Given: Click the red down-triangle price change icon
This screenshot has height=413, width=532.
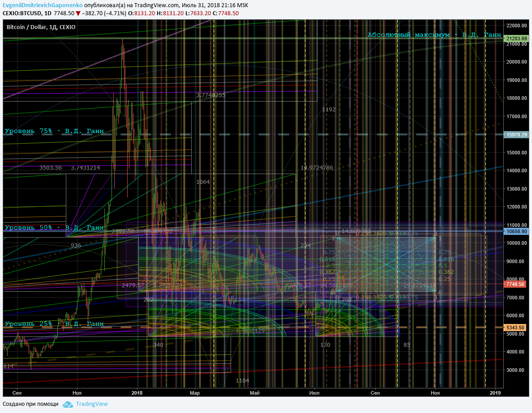Looking at the screenshot, I should [78, 13].
